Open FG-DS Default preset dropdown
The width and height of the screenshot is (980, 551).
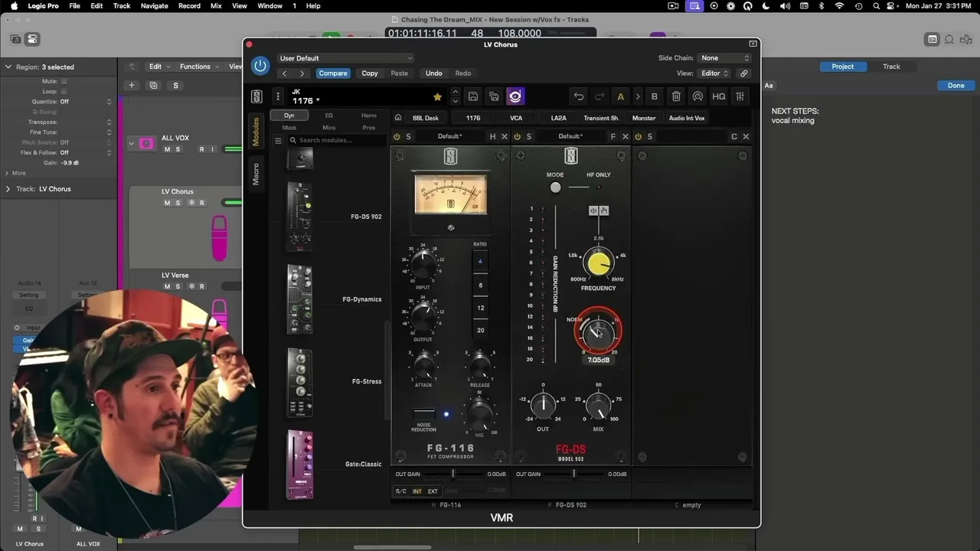click(570, 137)
